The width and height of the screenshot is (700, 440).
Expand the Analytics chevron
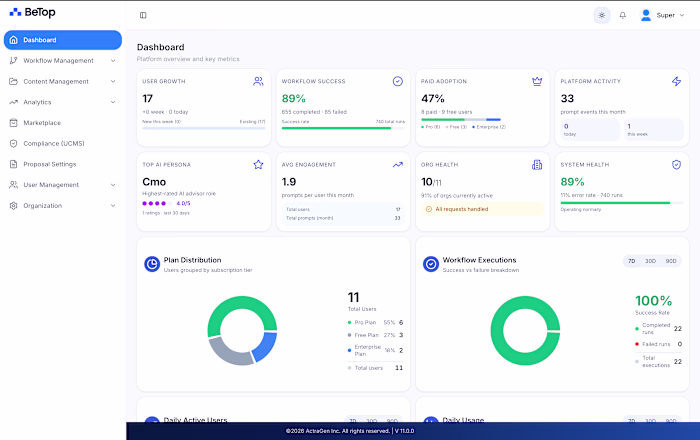pyautogui.click(x=113, y=102)
